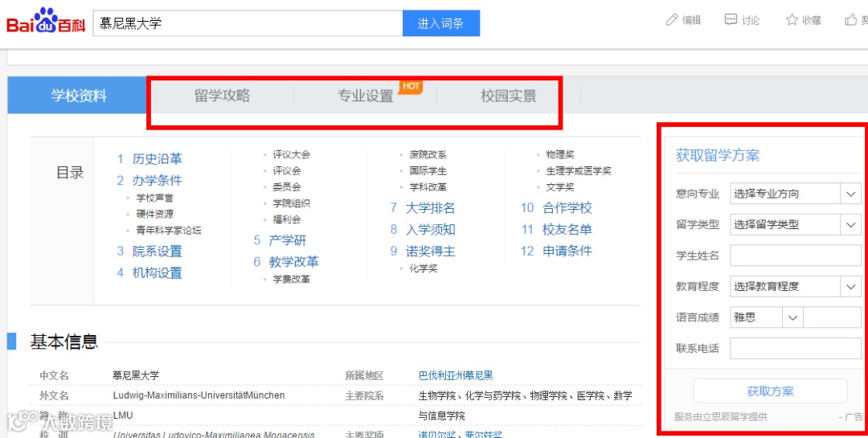Open the 学校声誉 subsection link
This screenshot has height=438, width=868.
tap(154, 198)
